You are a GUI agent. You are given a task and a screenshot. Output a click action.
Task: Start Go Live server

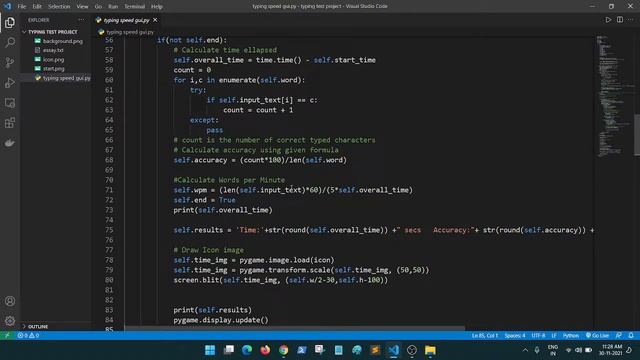pyautogui.click(x=597, y=336)
